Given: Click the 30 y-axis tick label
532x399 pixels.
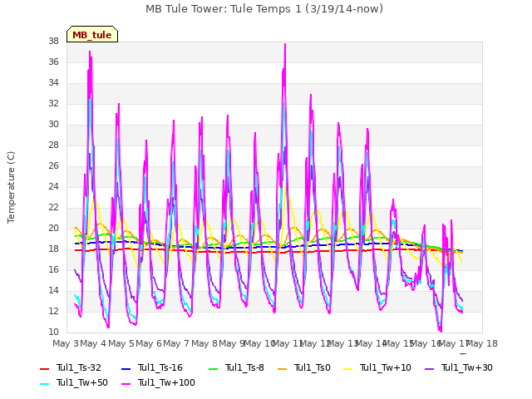Looking at the screenshot, I should pyautogui.click(x=53, y=124).
